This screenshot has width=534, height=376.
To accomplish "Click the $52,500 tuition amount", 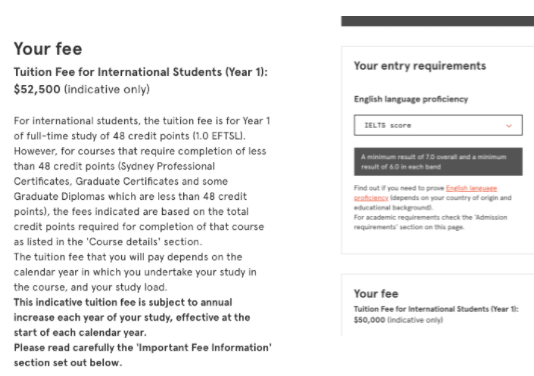I will coord(37,89).
